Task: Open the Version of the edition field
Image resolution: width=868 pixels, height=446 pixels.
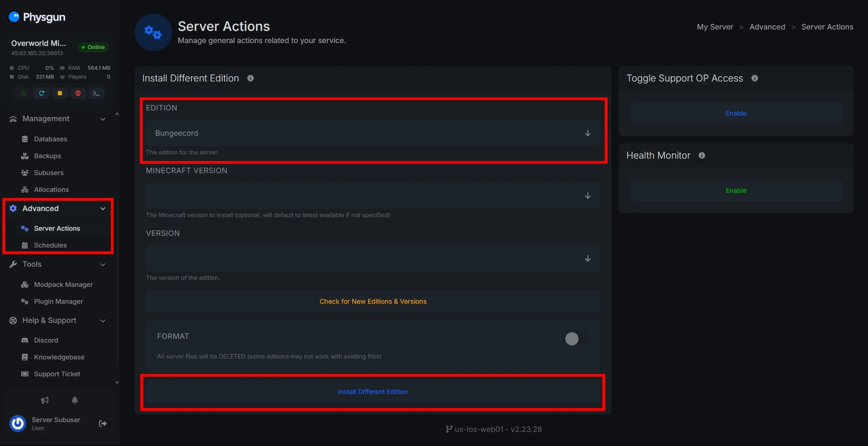Action: point(372,258)
